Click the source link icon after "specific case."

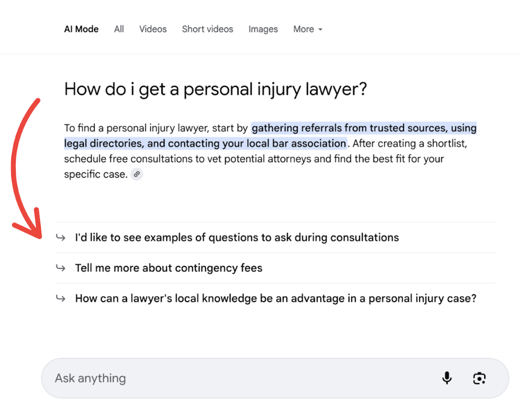point(137,174)
